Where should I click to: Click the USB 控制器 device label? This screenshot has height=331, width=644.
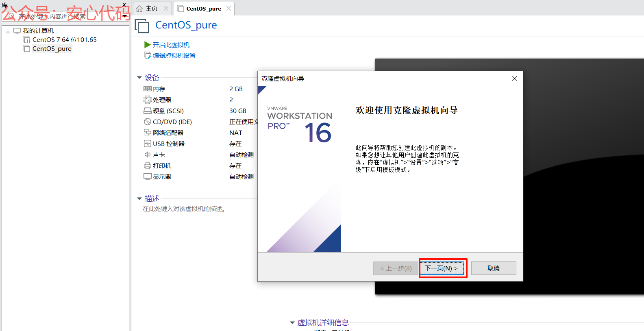[169, 144]
